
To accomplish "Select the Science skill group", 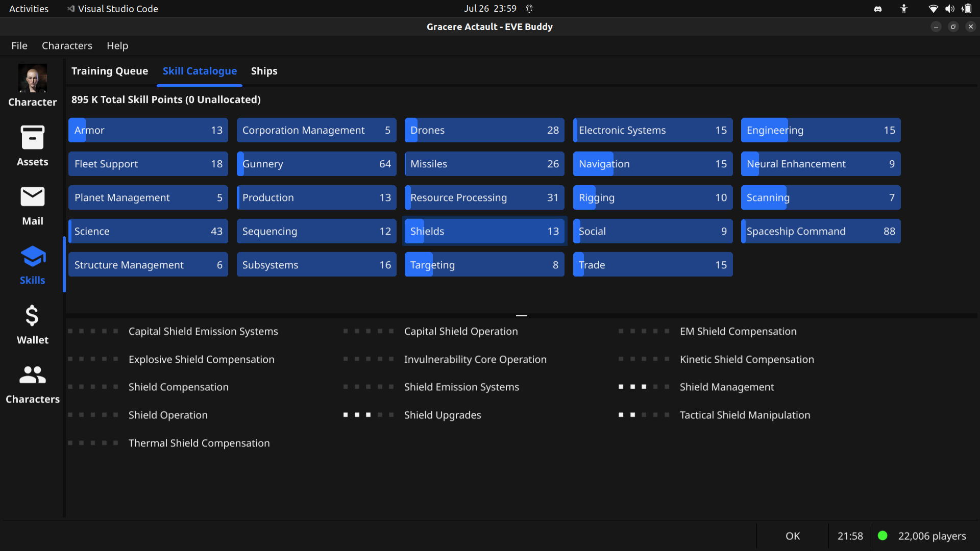I will tap(148, 231).
